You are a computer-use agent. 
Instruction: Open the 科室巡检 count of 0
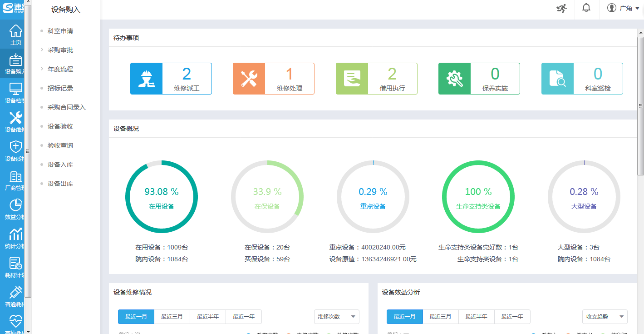pos(598,74)
